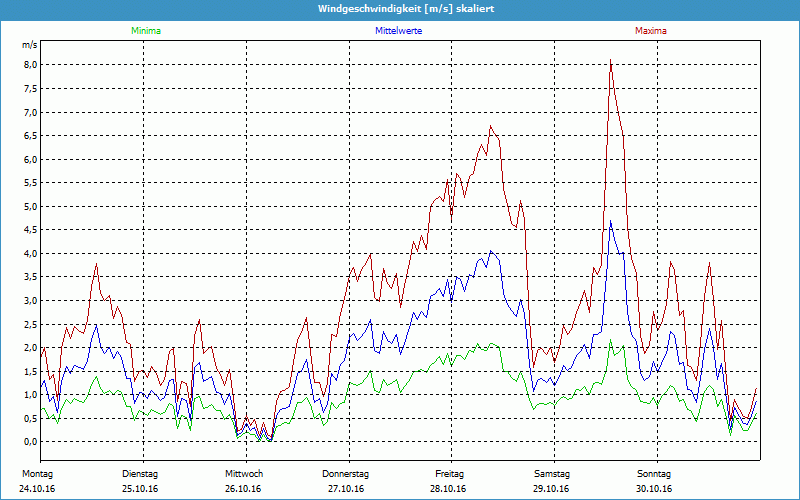Image resolution: width=800 pixels, height=500 pixels.
Task: Click the 3,5 y-axis value
Action: [x=30, y=277]
